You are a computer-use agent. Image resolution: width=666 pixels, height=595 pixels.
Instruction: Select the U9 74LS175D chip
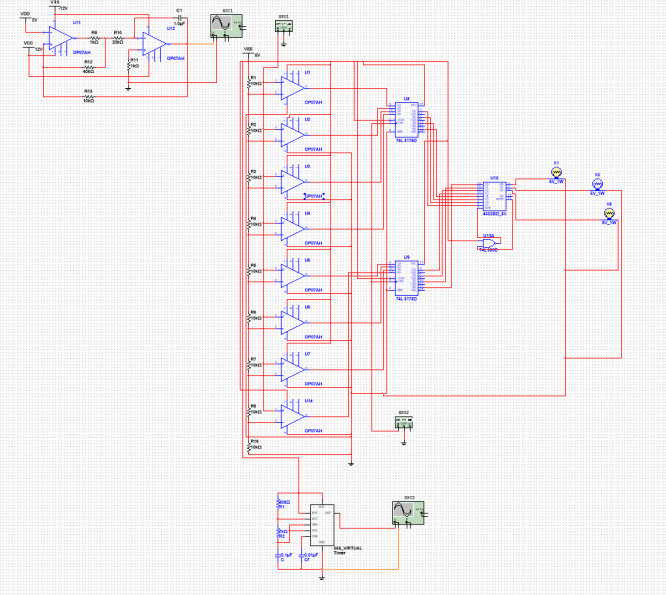point(406,278)
